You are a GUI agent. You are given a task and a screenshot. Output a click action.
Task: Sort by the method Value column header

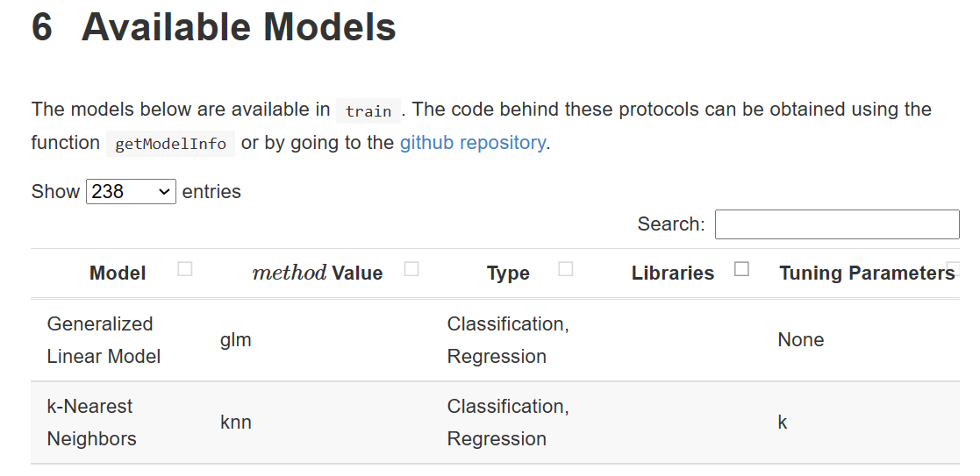(x=318, y=273)
